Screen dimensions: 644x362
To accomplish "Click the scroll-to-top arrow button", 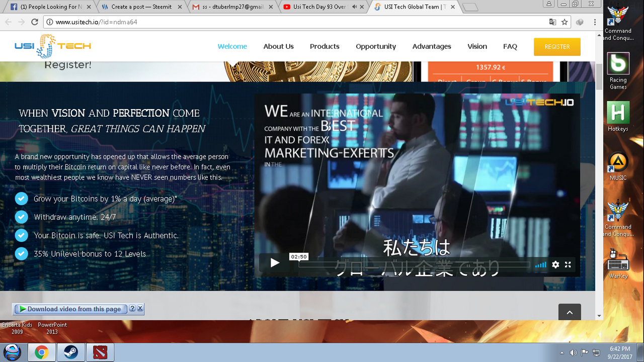I will 570,312.
